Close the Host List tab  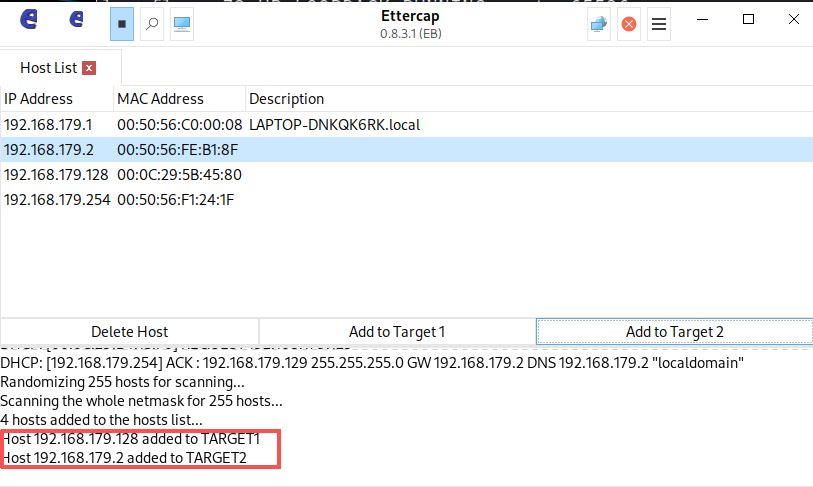coord(89,68)
